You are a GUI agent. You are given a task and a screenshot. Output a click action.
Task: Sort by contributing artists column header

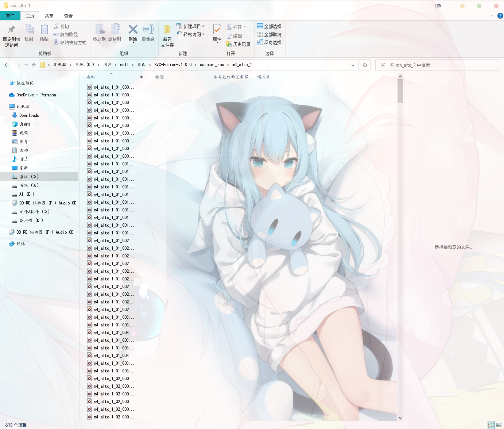pyautogui.click(x=231, y=77)
